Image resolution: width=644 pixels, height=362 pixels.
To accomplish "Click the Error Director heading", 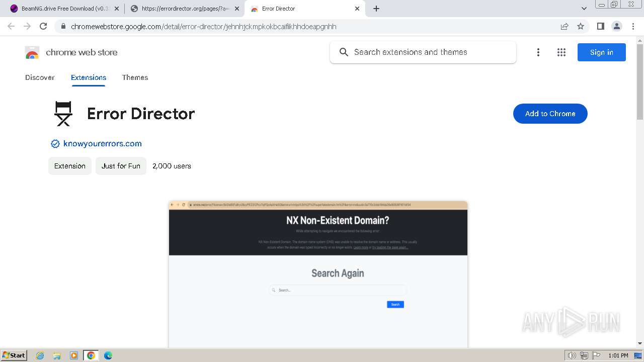I will (x=141, y=114).
